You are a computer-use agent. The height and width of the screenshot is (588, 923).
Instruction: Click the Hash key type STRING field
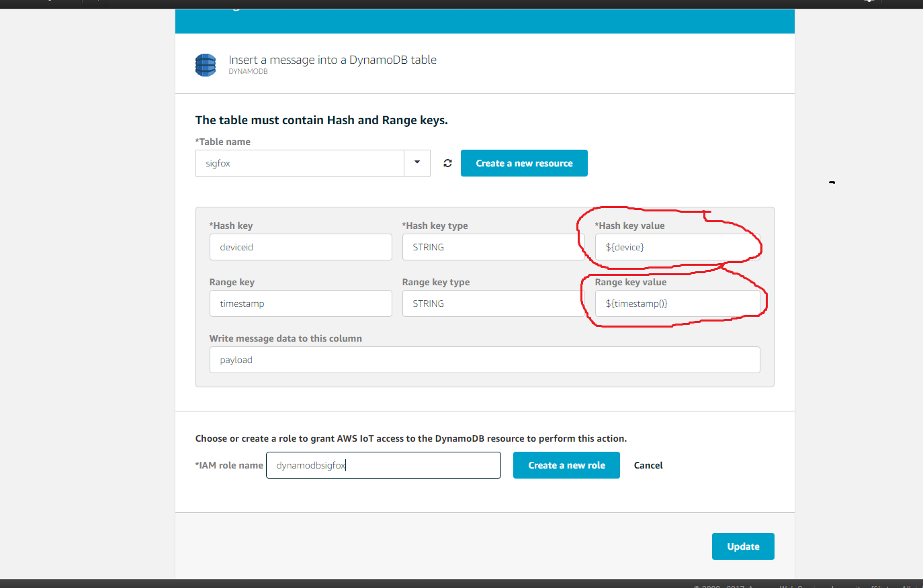[493, 247]
